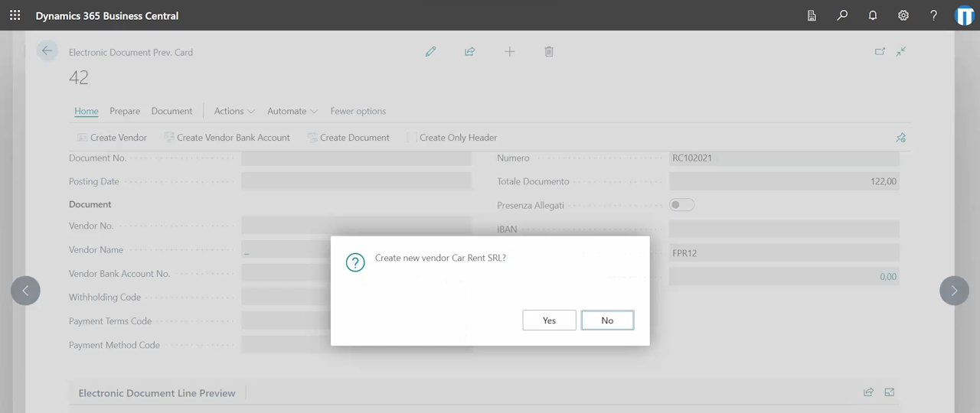
Task: Click the Vendor Bank Account No. field
Action: [286, 274]
